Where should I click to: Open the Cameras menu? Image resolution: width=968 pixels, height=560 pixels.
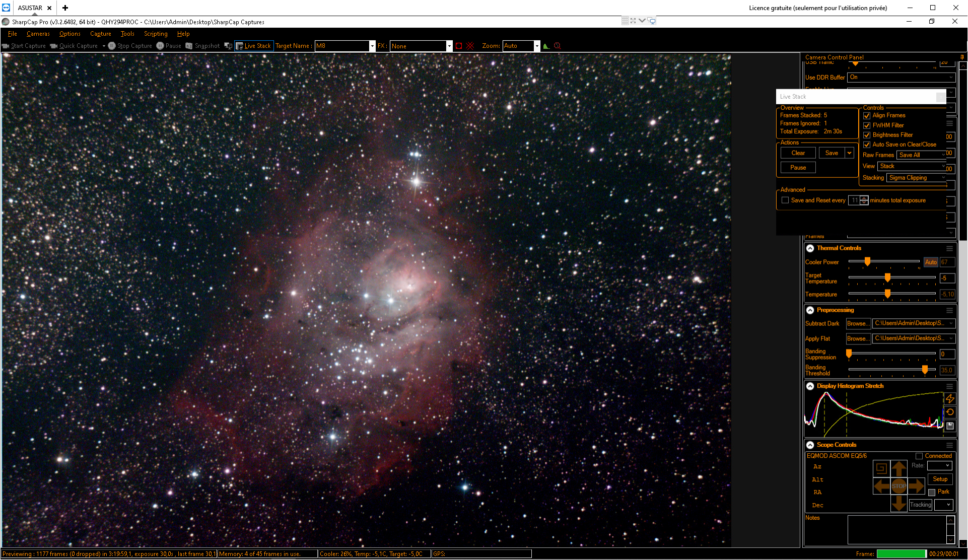click(x=38, y=34)
